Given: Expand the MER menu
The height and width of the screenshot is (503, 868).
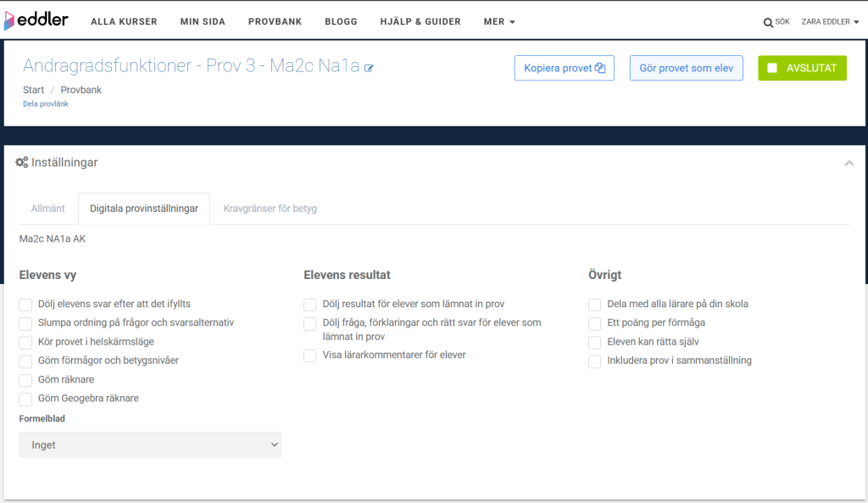Looking at the screenshot, I should (x=498, y=21).
